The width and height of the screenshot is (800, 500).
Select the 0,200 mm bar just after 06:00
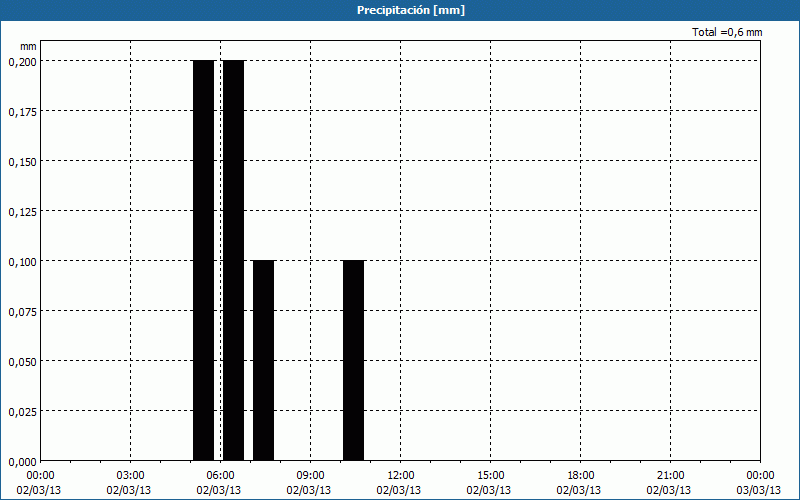click(234, 260)
